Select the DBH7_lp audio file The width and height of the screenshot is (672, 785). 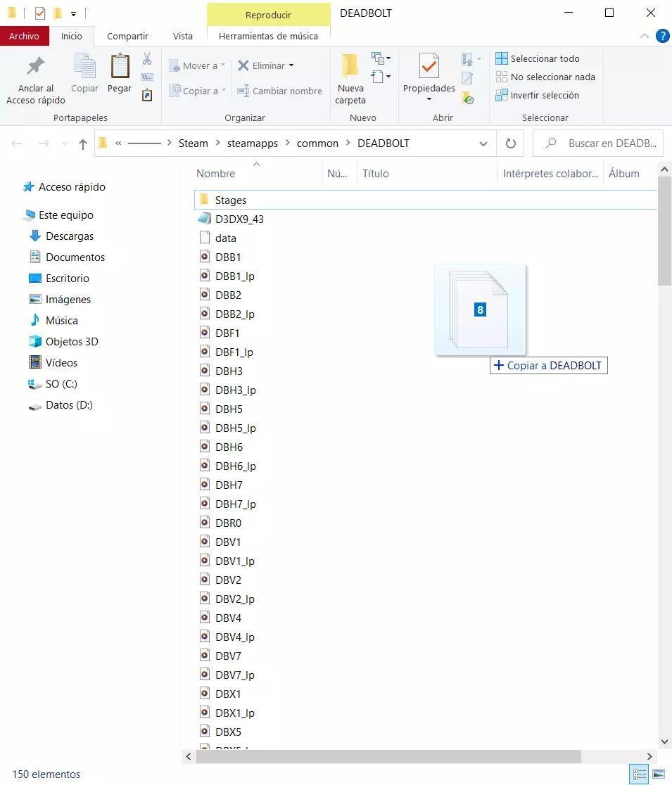point(228,504)
